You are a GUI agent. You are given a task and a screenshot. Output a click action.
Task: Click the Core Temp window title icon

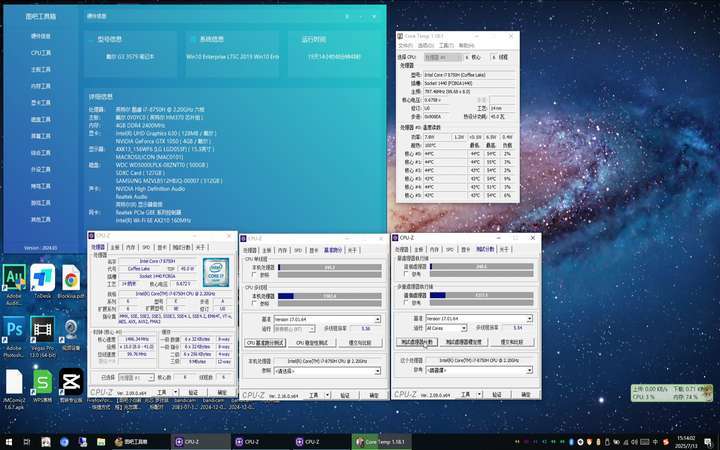(400, 36)
